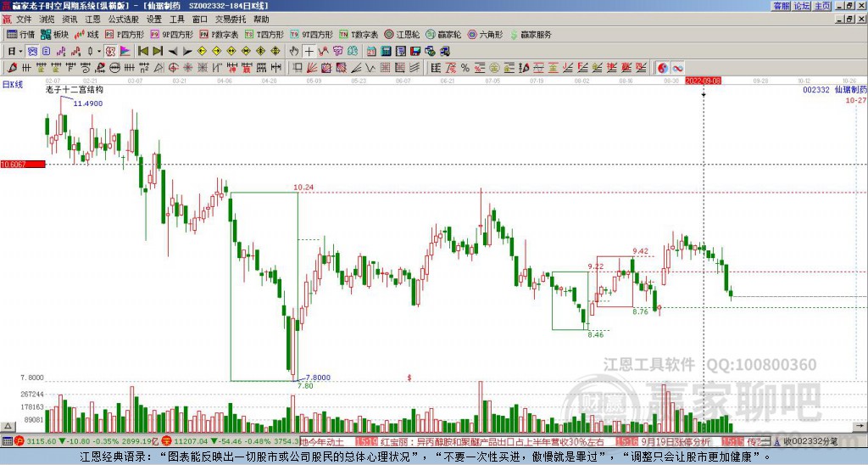The height and width of the screenshot is (465, 868).
Task: Open the T四方形 time square
Action: click(264, 34)
